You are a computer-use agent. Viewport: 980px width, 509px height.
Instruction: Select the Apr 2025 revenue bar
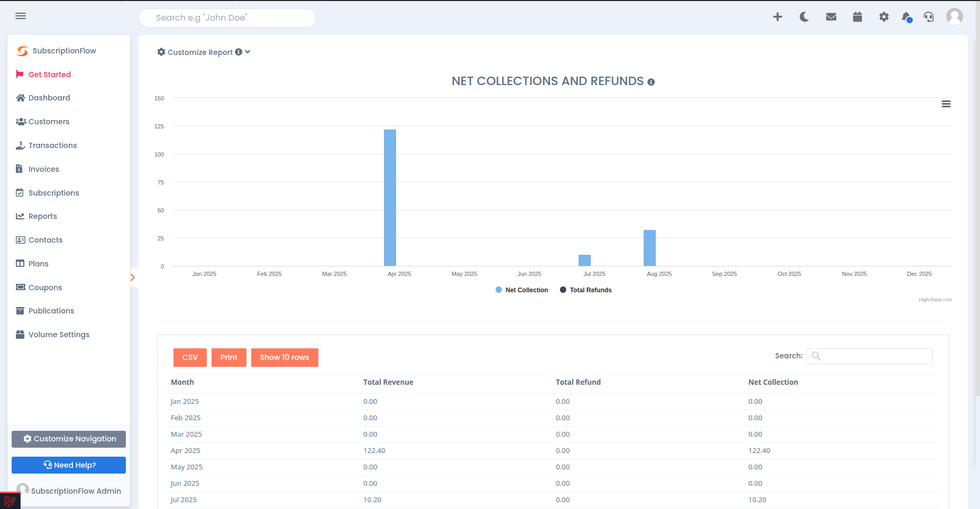(x=390, y=198)
